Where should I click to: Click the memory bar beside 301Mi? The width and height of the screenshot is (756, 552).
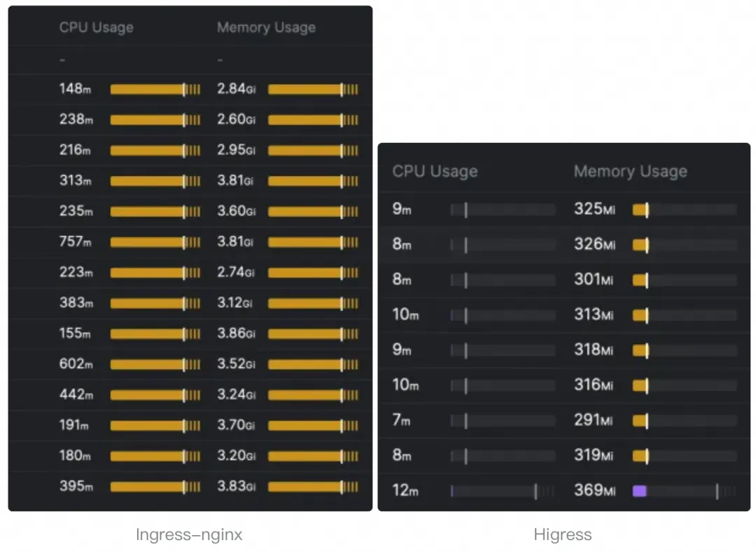[640, 280]
